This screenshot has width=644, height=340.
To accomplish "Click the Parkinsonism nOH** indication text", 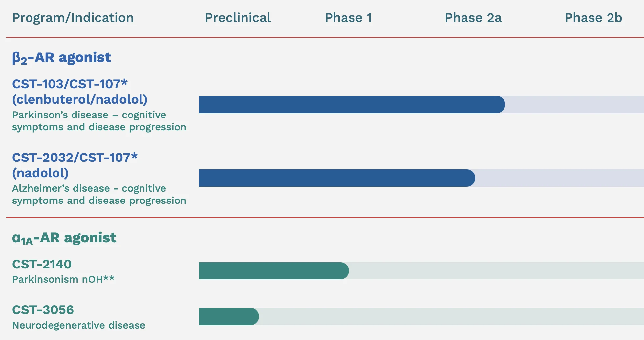I will 63,279.
